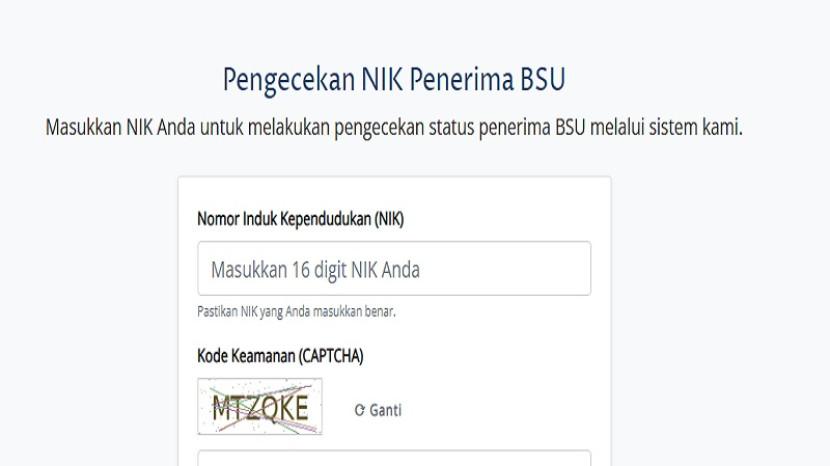Click the Masukkan NIK Anda description paragraph
This screenshot has width=830, height=466.
point(394,129)
